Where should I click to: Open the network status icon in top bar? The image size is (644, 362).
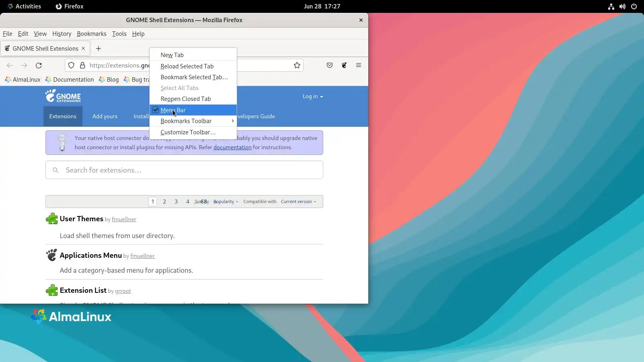click(611, 6)
